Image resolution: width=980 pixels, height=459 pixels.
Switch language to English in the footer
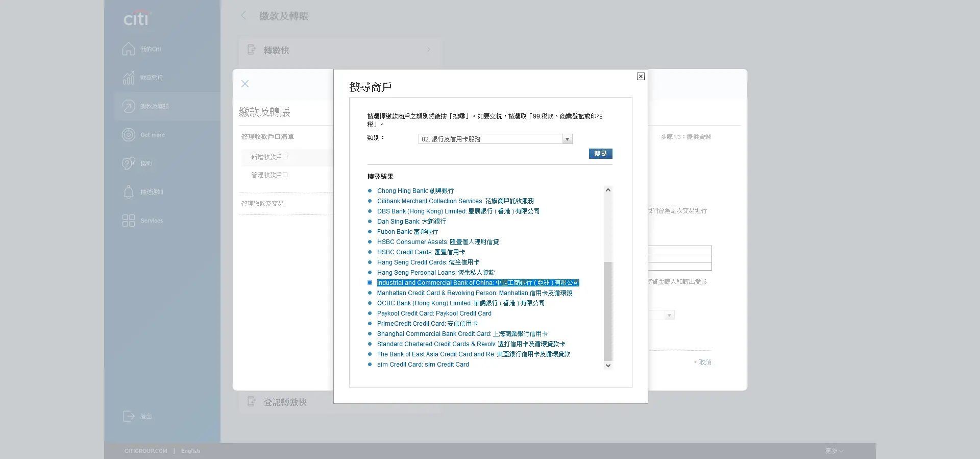pos(190,451)
